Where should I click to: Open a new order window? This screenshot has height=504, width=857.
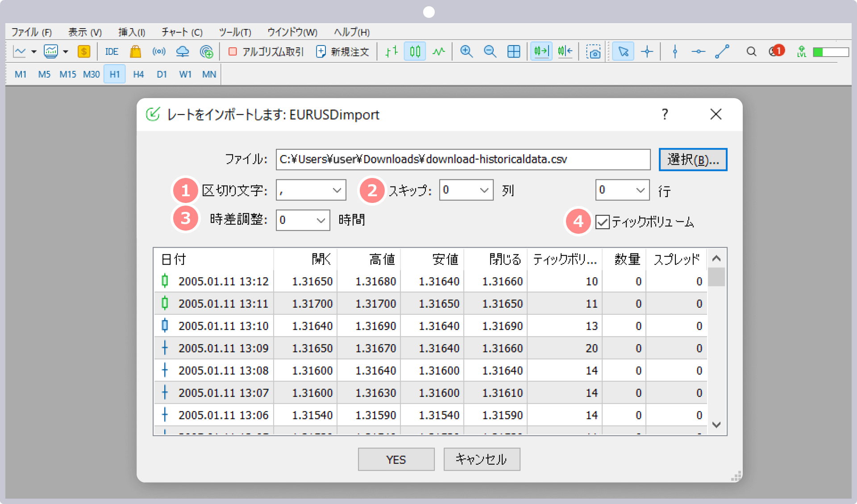tap(343, 52)
